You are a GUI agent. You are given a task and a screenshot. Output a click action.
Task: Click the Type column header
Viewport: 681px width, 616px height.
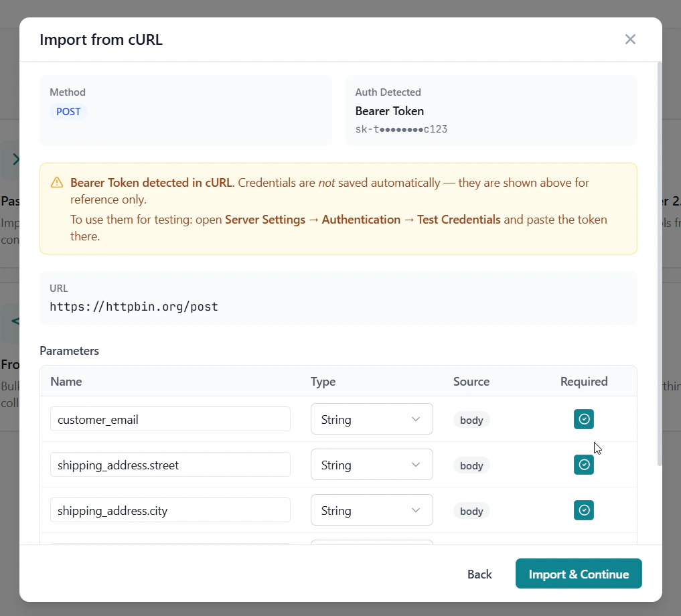tap(323, 382)
